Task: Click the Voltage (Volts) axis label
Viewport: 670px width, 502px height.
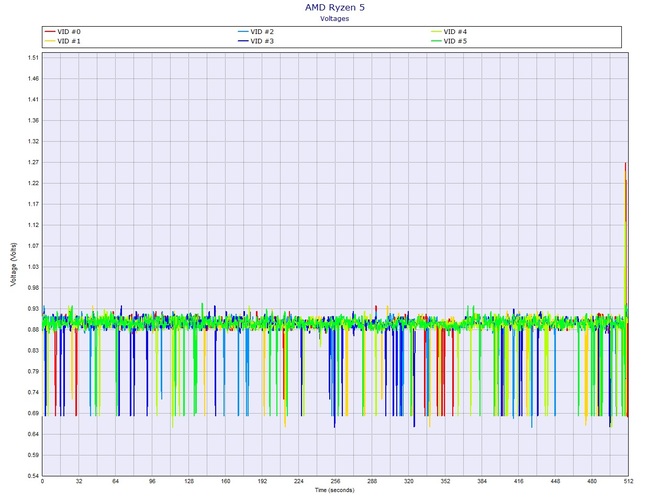Action: click(x=14, y=264)
